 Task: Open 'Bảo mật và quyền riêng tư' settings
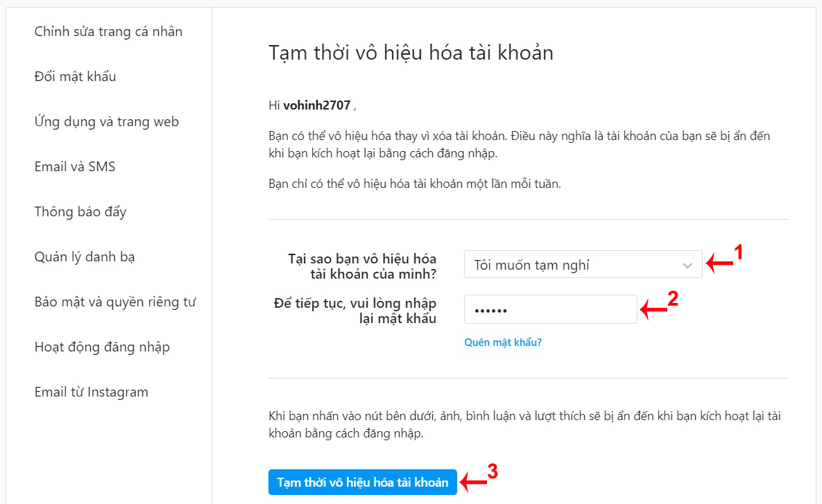114,302
